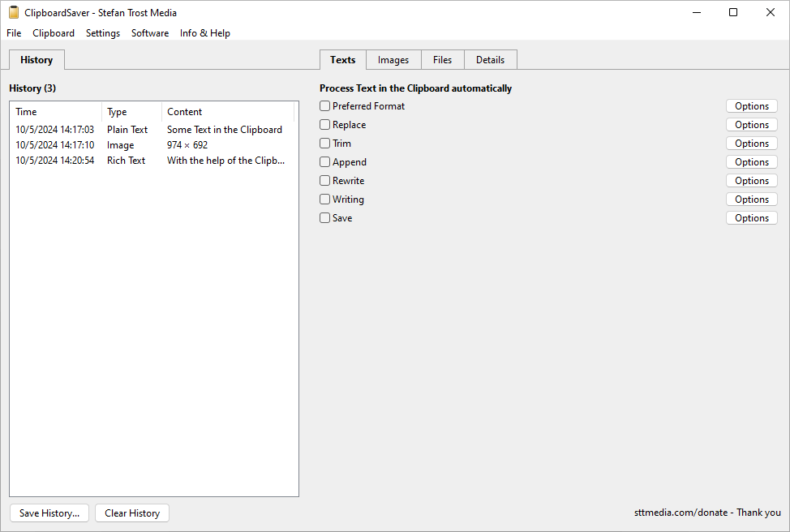Open Options for Preferred Format
This screenshot has height=532, width=790.
[751, 106]
